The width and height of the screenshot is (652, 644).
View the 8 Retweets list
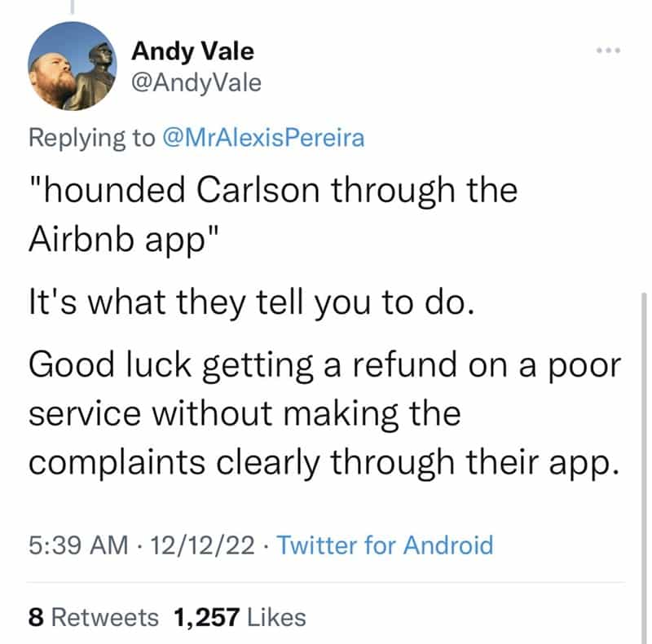click(x=93, y=617)
